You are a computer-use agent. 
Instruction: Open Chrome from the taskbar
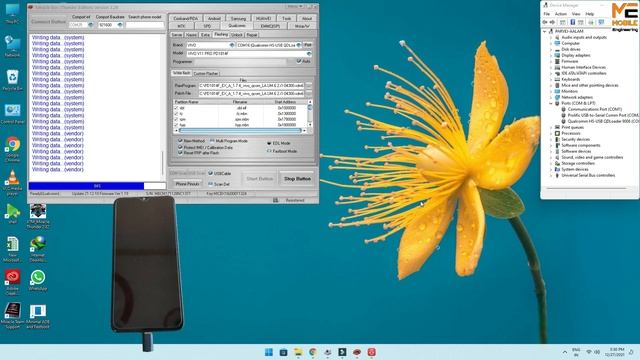pos(313,352)
